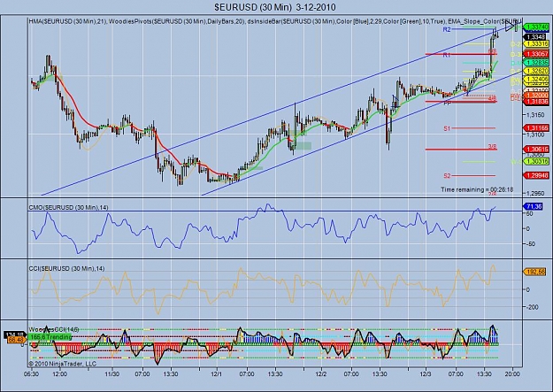The image size is (553, 392).
Task: Select the red 1,33057 price marker
Action: (x=536, y=54)
